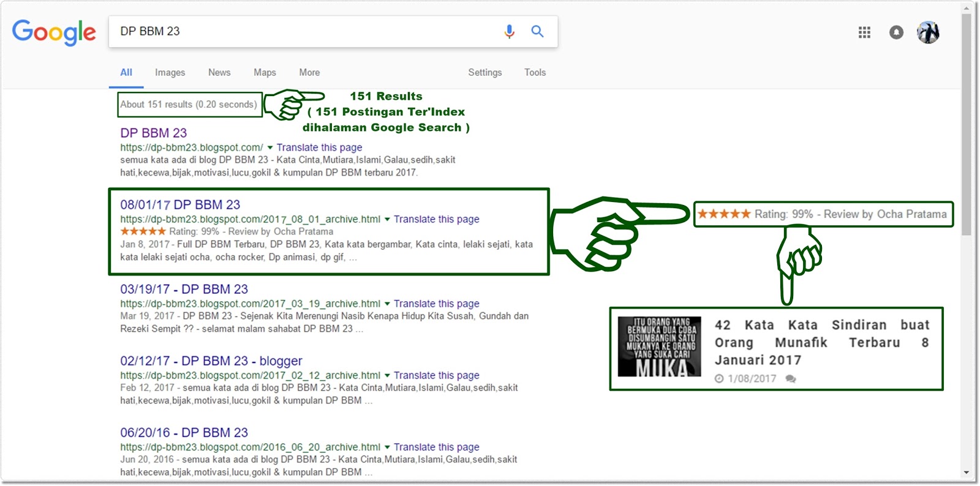The height and width of the screenshot is (486, 980).
Task: Open the Google apps grid
Action: 864,32
